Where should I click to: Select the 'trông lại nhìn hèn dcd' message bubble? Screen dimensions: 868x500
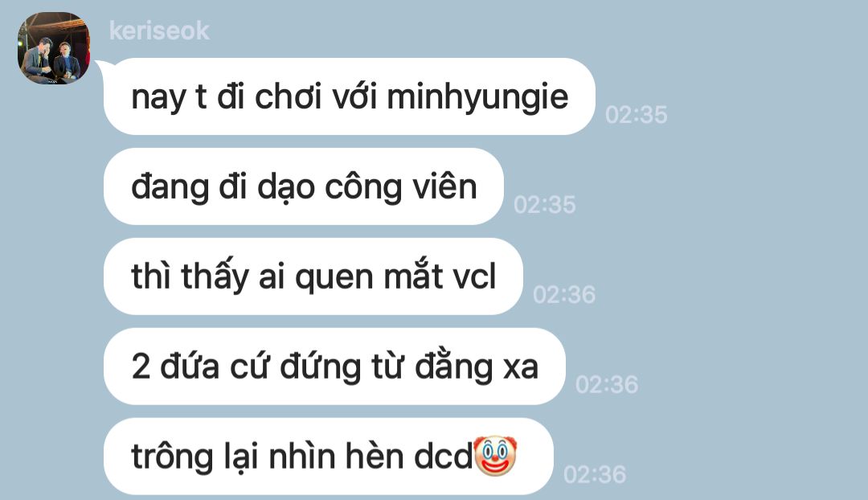tap(328, 457)
